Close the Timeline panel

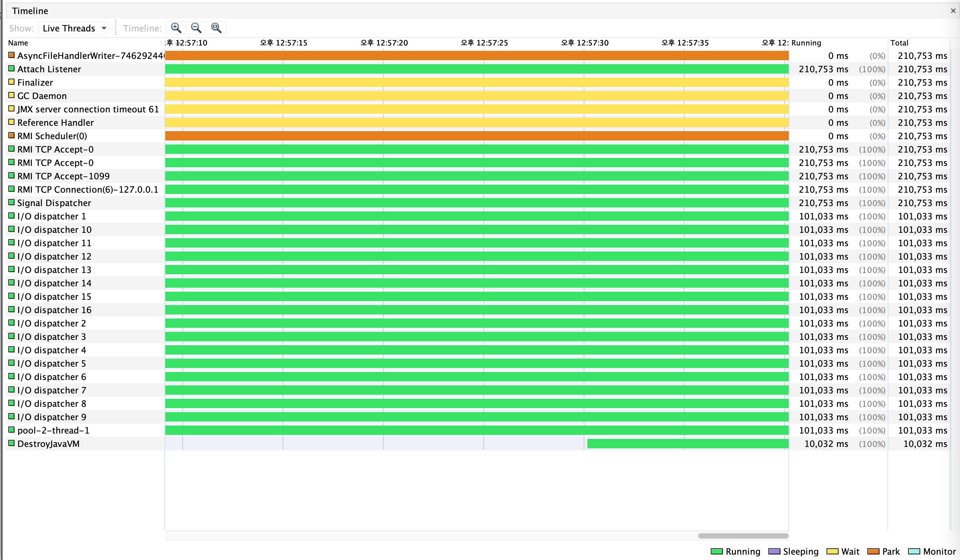coord(953,11)
